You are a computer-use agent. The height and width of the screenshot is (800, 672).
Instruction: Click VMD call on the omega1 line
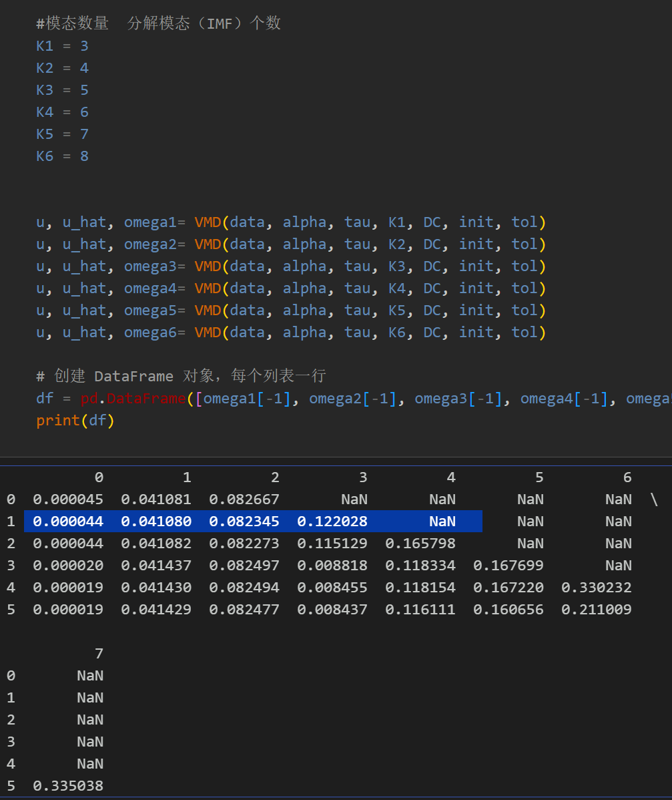click(x=208, y=222)
